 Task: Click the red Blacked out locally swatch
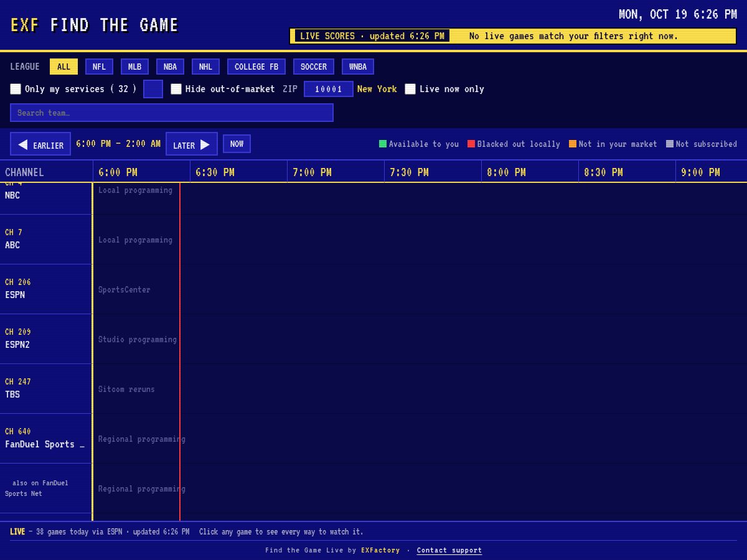pos(471,144)
